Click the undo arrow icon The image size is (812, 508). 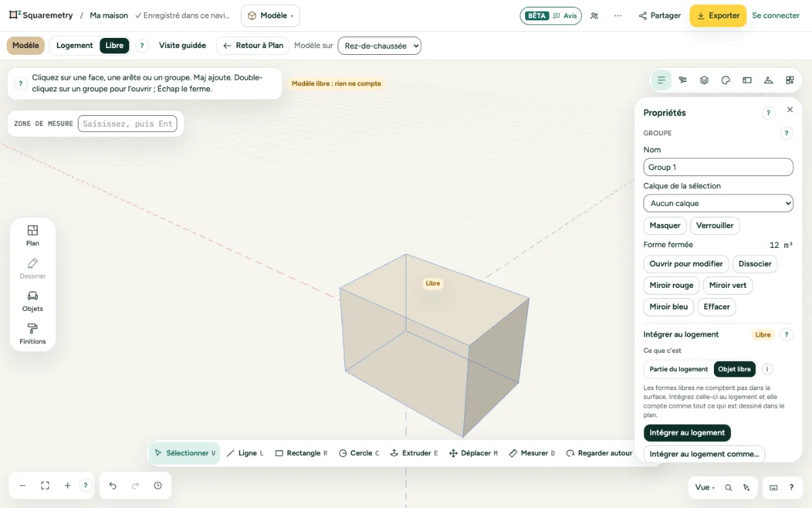tap(113, 486)
